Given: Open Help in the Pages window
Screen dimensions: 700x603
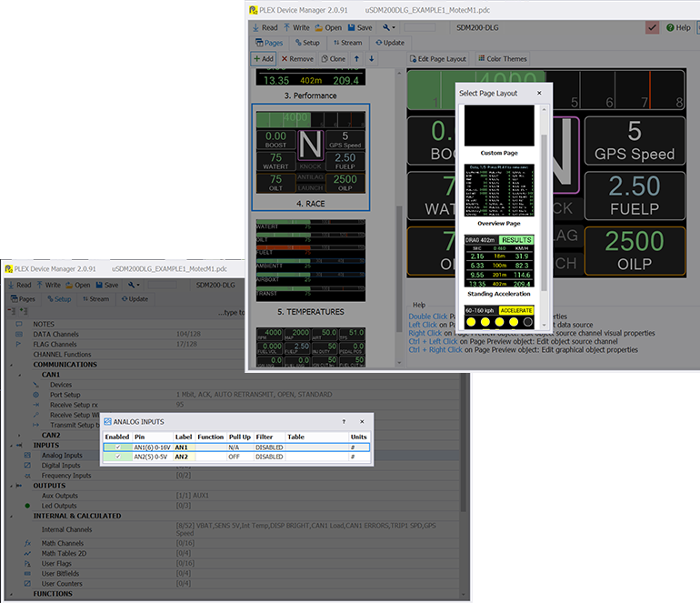Looking at the screenshot, I should (678, 27).
